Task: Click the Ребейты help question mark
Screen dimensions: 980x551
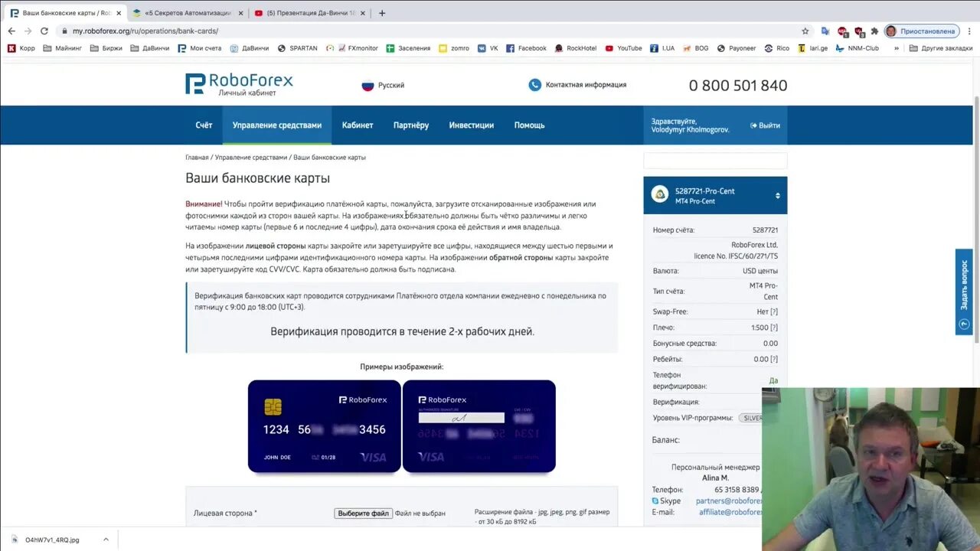Action: (774, 359)
